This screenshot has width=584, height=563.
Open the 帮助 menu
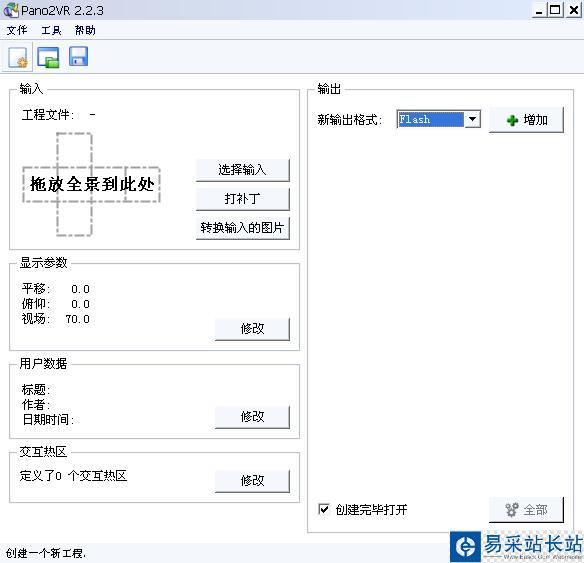tap(85, 30)
